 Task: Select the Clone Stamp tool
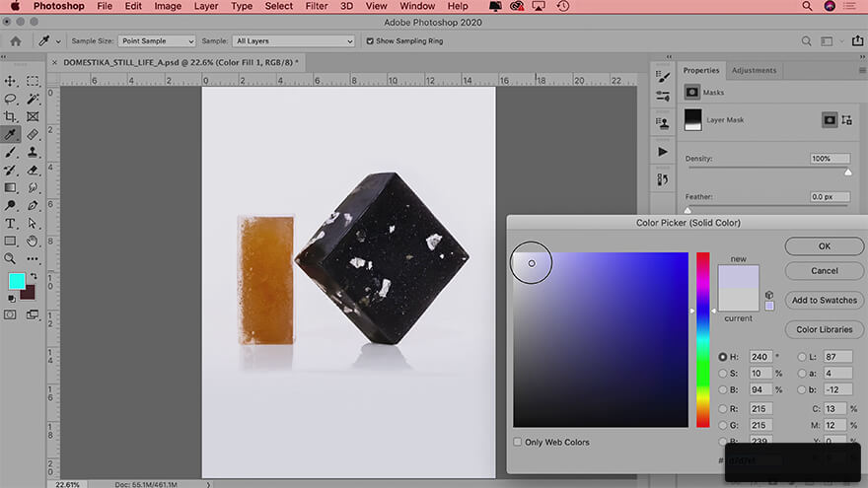(x=33, y=152)
